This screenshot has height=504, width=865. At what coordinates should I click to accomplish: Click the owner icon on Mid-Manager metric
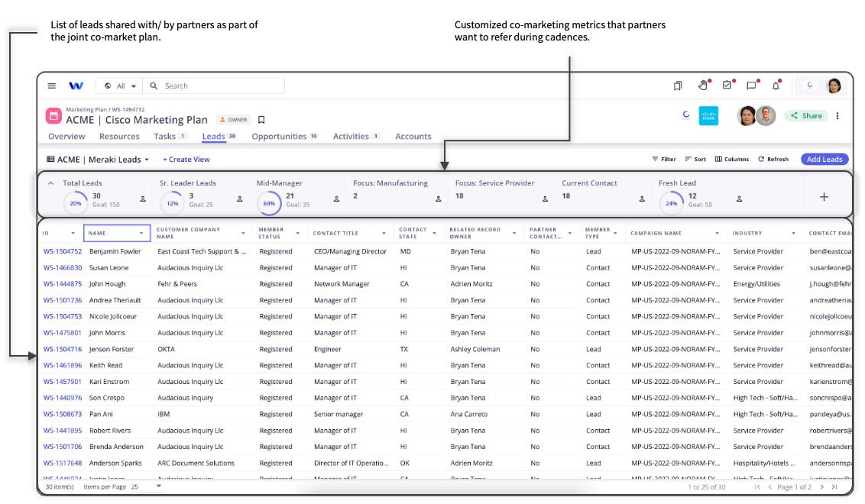pos(336,199)
